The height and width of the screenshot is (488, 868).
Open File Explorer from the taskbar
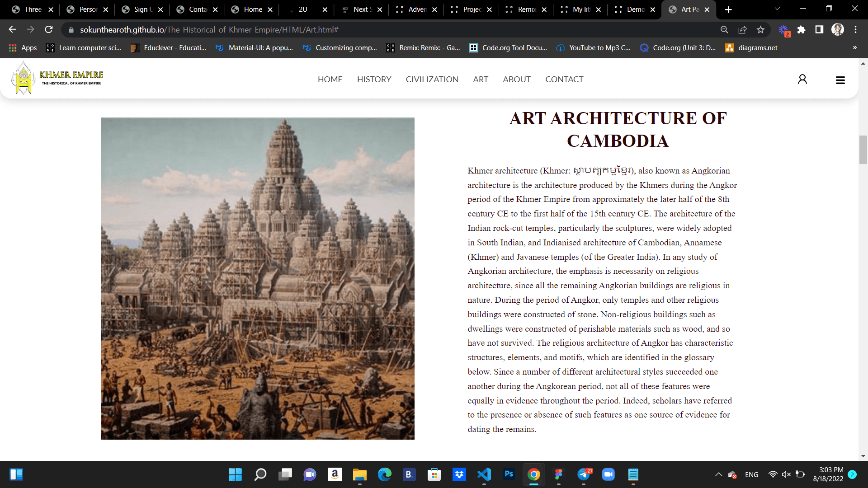click(360, 474)
